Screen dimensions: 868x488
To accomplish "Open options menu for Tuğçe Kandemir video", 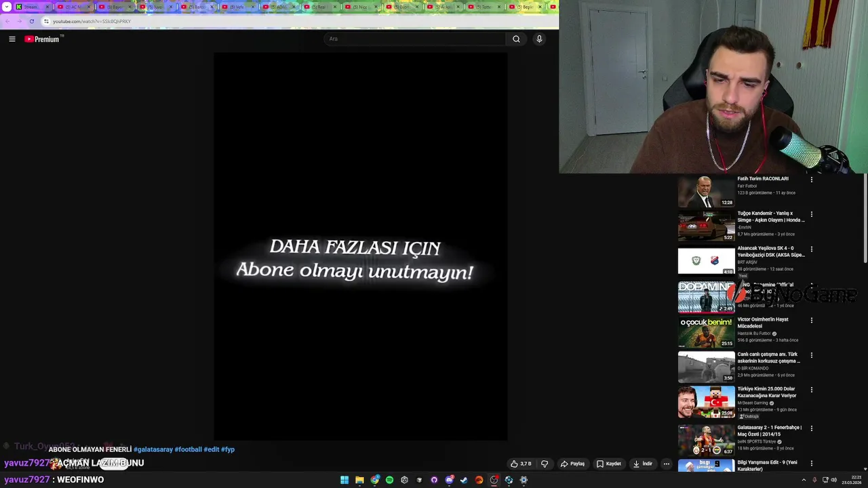I will pos(811,214).
